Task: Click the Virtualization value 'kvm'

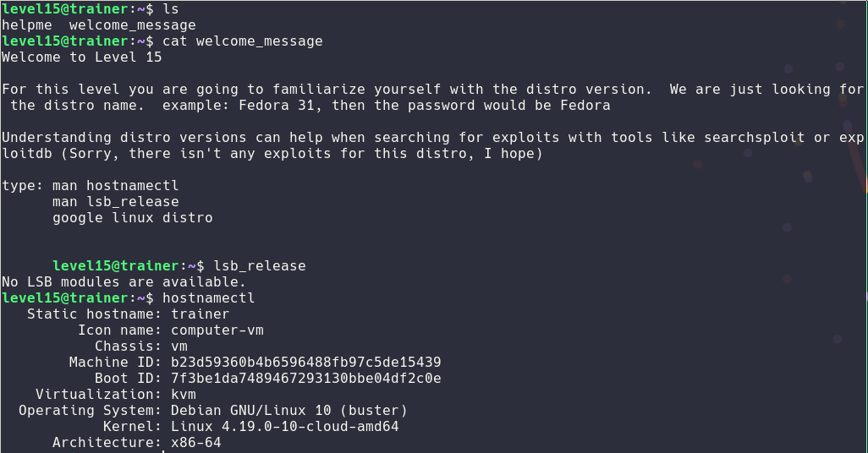Action: coord(183,394)
